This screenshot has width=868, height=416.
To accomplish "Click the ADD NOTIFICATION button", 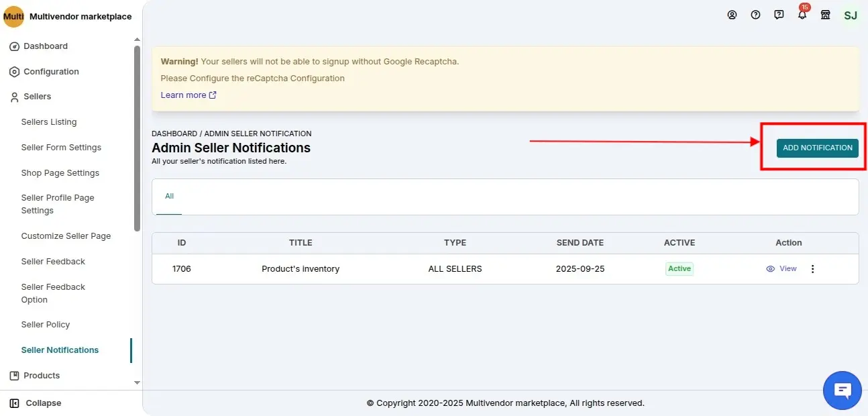I will 817,148.
